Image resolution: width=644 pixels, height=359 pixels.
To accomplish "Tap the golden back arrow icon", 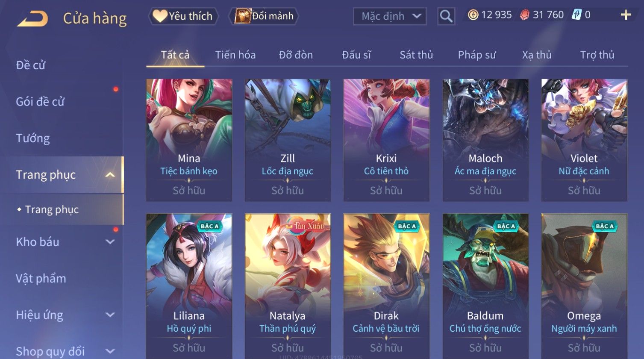I will 32,19.
